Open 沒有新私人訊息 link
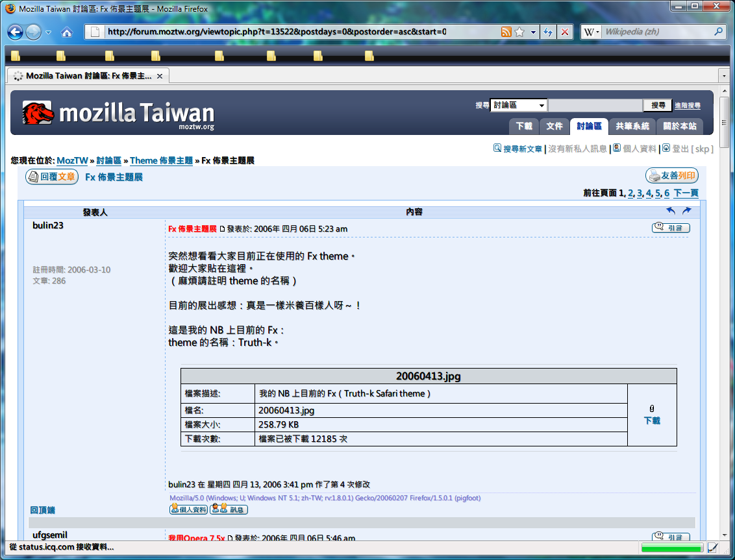The image size is (735, 560). pos(577,149)
